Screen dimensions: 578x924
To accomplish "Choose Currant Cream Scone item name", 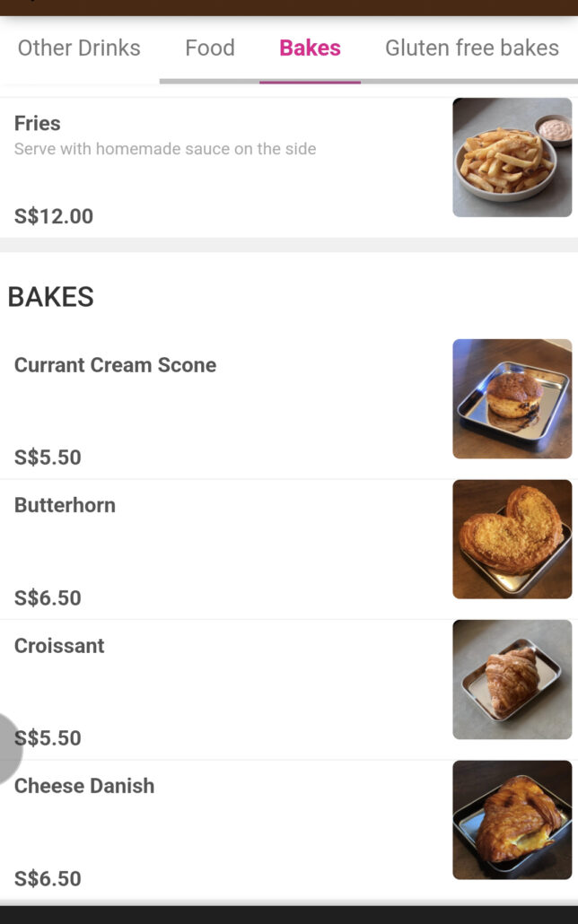I will point(115,365).
